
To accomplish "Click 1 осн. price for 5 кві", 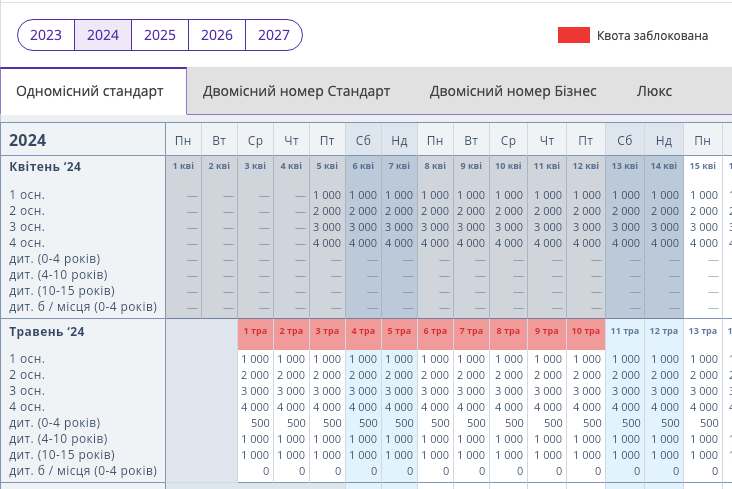I will [327, 195].
